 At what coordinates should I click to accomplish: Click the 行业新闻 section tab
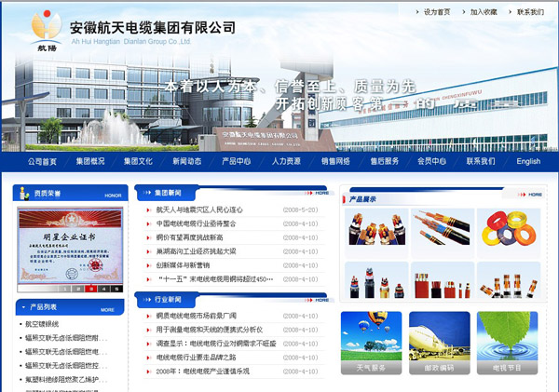[166, 300]
